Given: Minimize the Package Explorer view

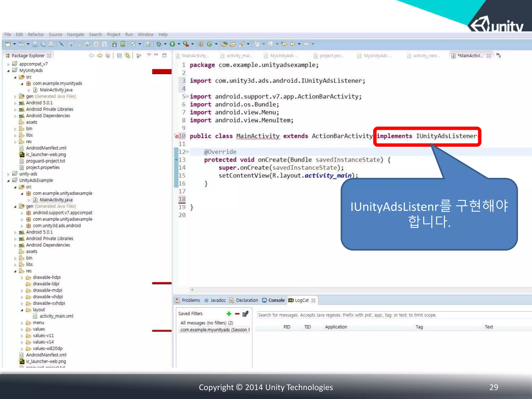Looking at the screenshot, I should click(x=156, y=55).
